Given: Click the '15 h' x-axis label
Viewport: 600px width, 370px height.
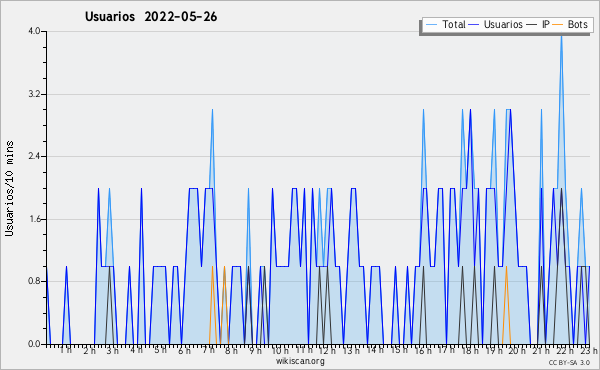Looking at the screenshot, I should [399, 350].
